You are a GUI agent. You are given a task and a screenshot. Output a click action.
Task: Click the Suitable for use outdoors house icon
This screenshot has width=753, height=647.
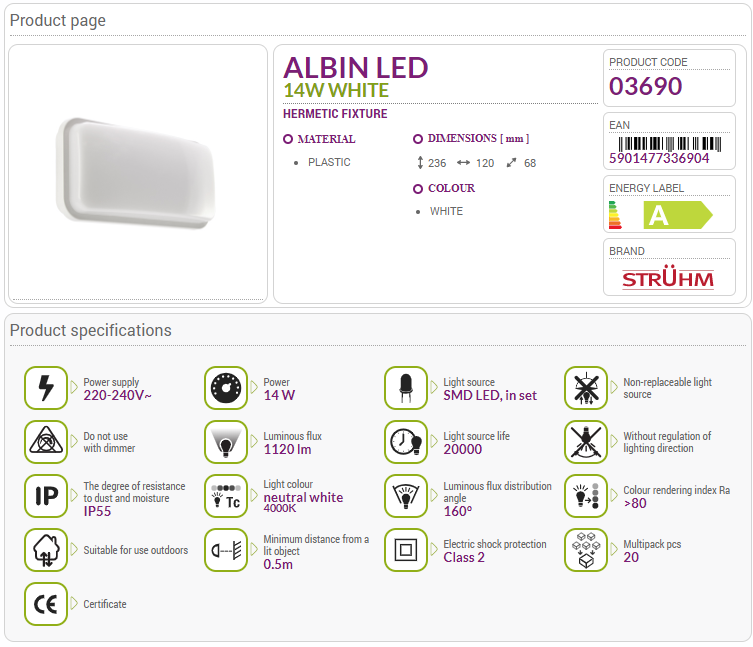point(46,549)
